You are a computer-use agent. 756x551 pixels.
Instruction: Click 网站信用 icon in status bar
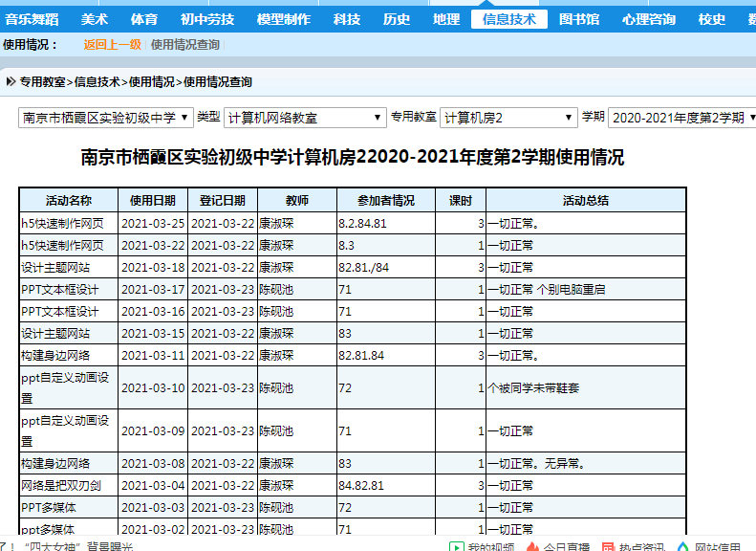683,546
